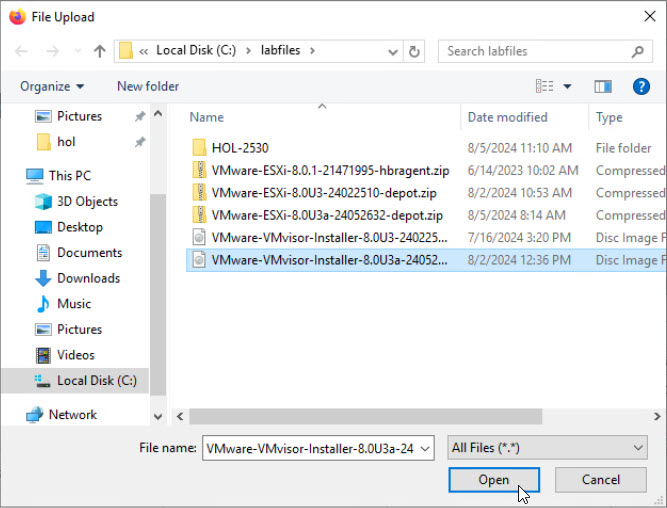The width and height of the screenshot is (667, 508).
Task: Open File name history dropdown arrow
Action: pos(425,448)
